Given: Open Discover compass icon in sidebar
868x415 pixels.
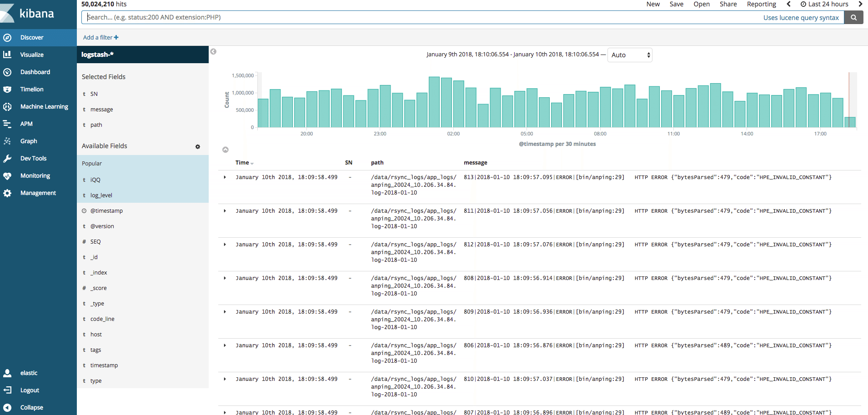Looking at the screenshot, I should [x=7, y=38].
